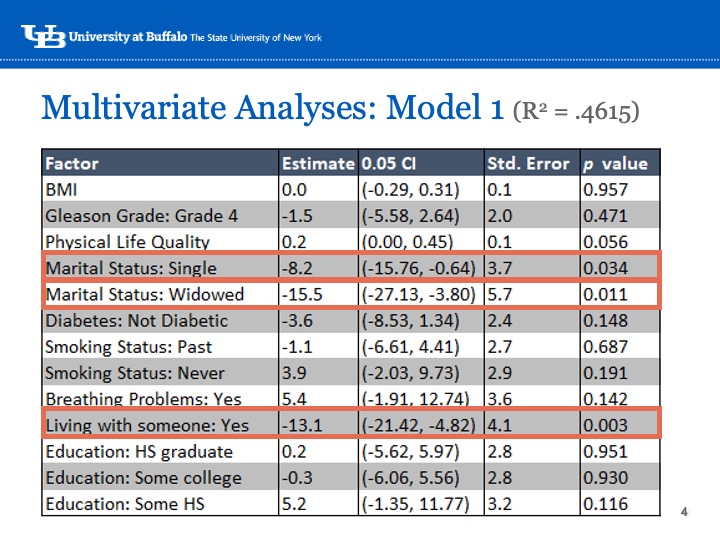Click the Std. Error column header
The height and width of the screenshot is (540, 720).
tap(528, 163)
